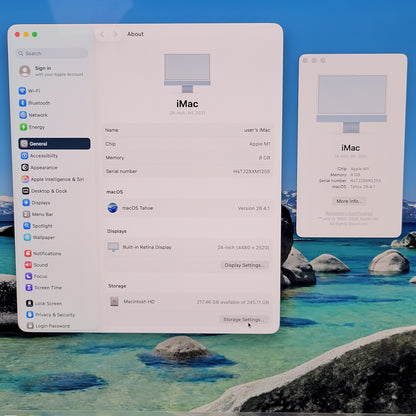The height and width of the screenshot is (416, 416).
Task: Click the Search field in sidebar
Action: 52,53
